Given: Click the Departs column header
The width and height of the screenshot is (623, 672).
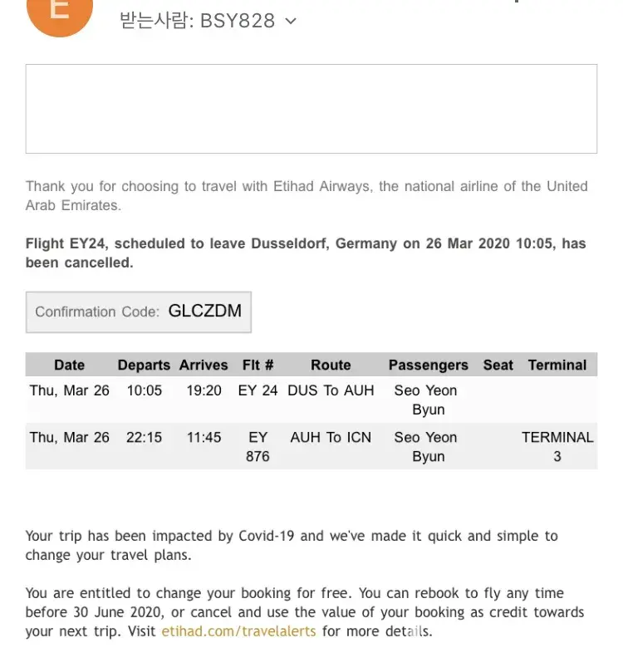Looking at the screenshot, I should pos(144,365).
